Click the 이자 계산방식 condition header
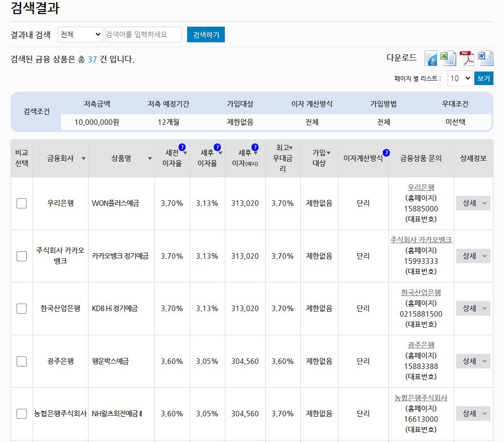Viewport: 504px width, 443px height. pos(312,104)
